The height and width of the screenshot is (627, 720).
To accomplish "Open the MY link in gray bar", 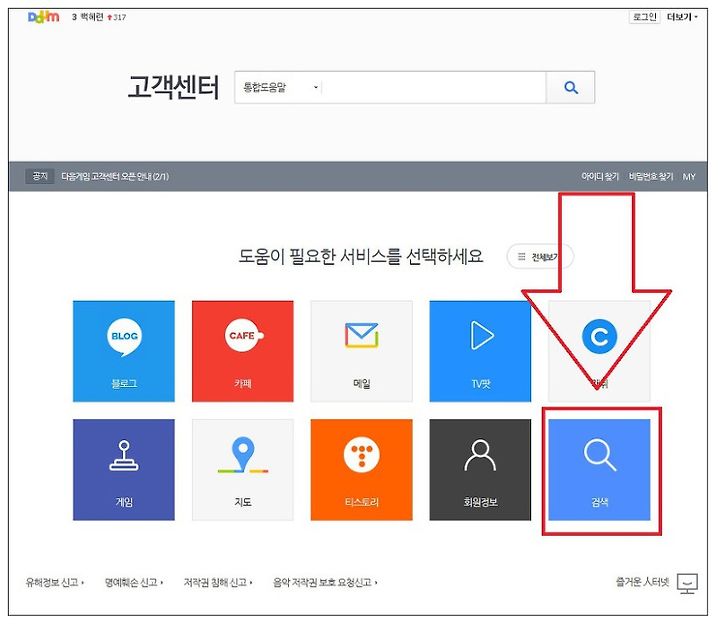I will tap(689, 176).
